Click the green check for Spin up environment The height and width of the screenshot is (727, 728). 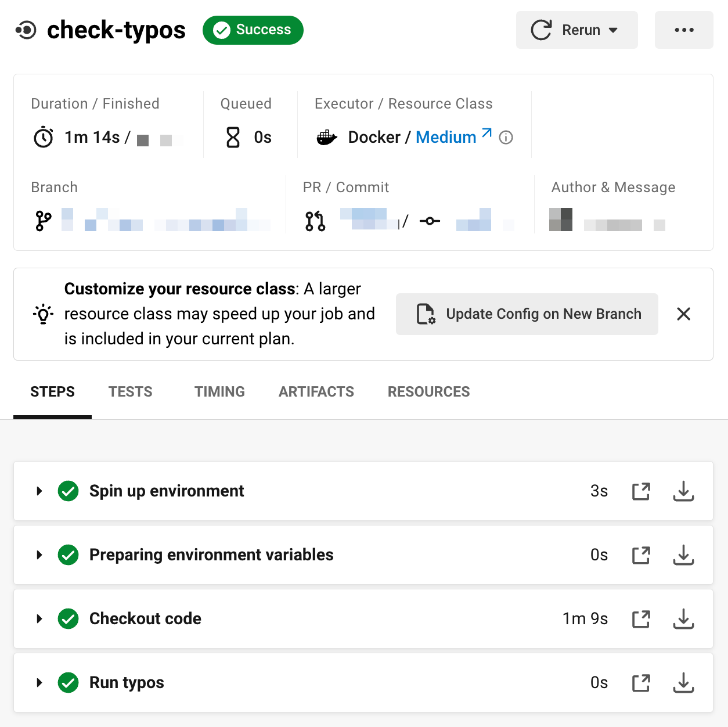[x=69, y=491]
